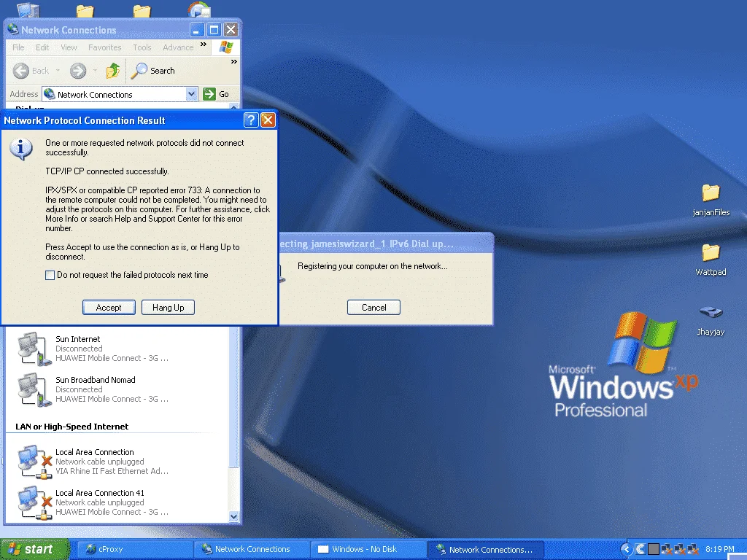The width and height of the screenshot is (747, 560).
Task: Open the Wattpad desktop folder
Action: [711, 252]
